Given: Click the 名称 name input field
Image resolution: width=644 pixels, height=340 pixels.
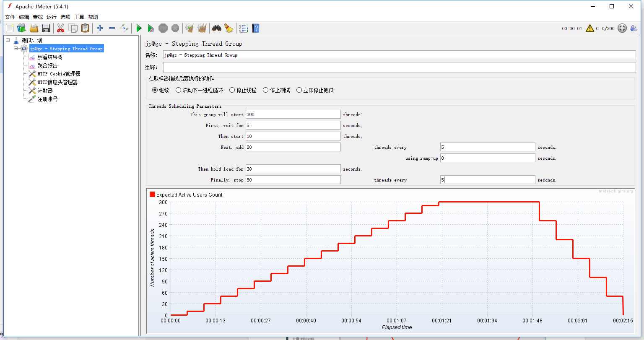Looking at the screenshot, I should point(400,55).
